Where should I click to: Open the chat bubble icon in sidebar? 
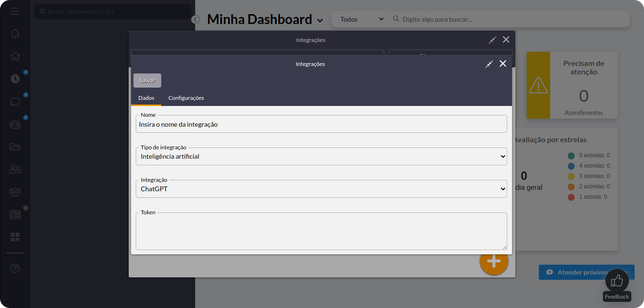point(15,101)
